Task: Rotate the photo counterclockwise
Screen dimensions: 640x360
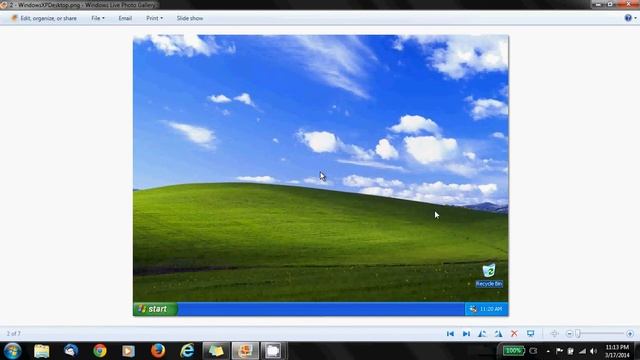Action: (482, 333)
